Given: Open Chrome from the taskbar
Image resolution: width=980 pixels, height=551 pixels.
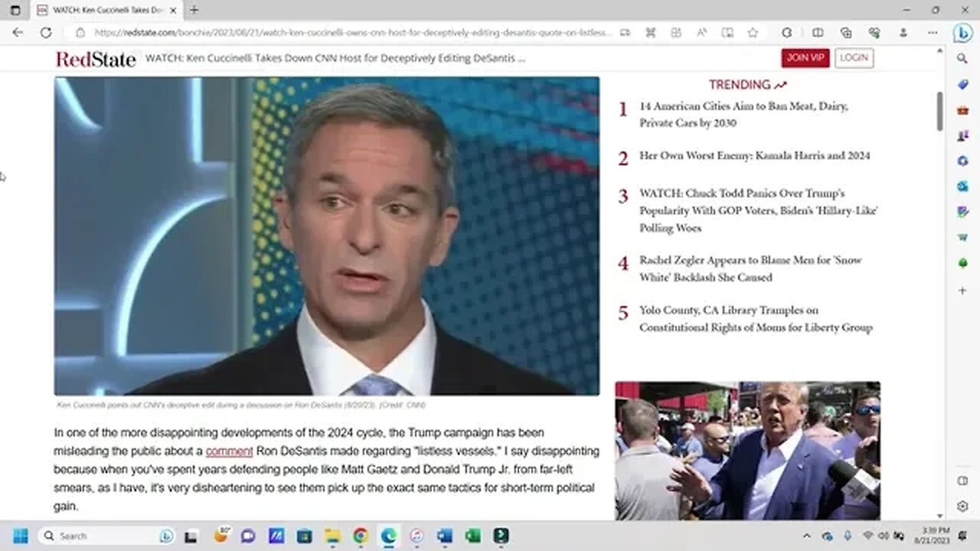Looking at the screenshot, I should click(x=360, y=536).
